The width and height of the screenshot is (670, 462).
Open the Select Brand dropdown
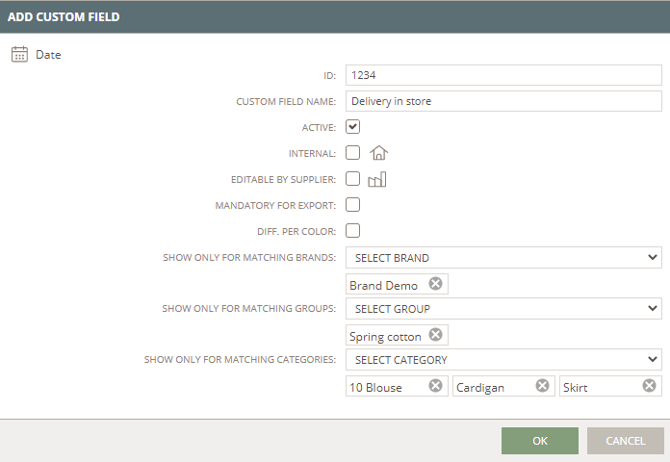coord(503,258)
